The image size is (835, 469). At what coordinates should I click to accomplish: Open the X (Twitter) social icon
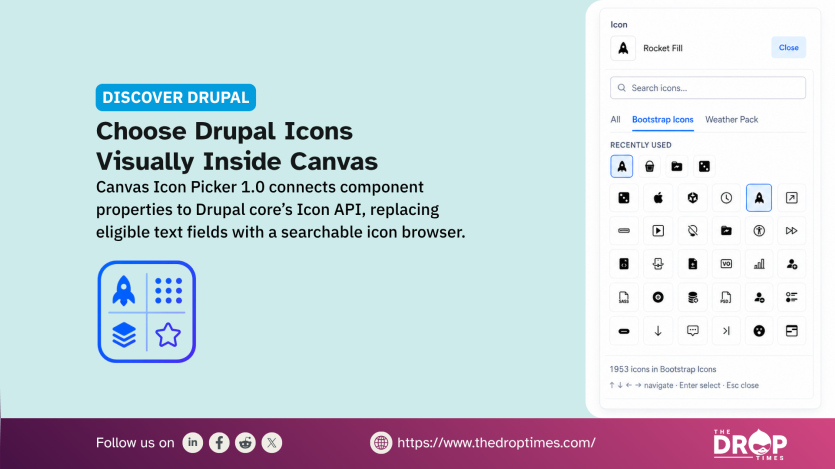[x=272, y=442]
